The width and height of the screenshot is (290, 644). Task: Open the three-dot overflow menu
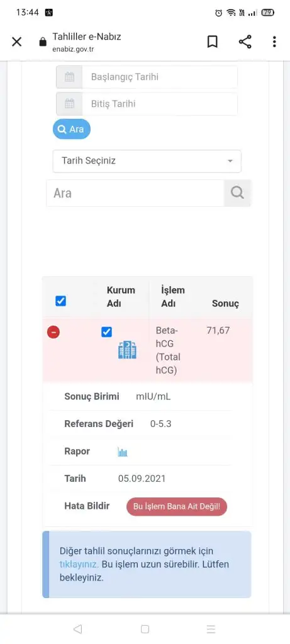274,42
